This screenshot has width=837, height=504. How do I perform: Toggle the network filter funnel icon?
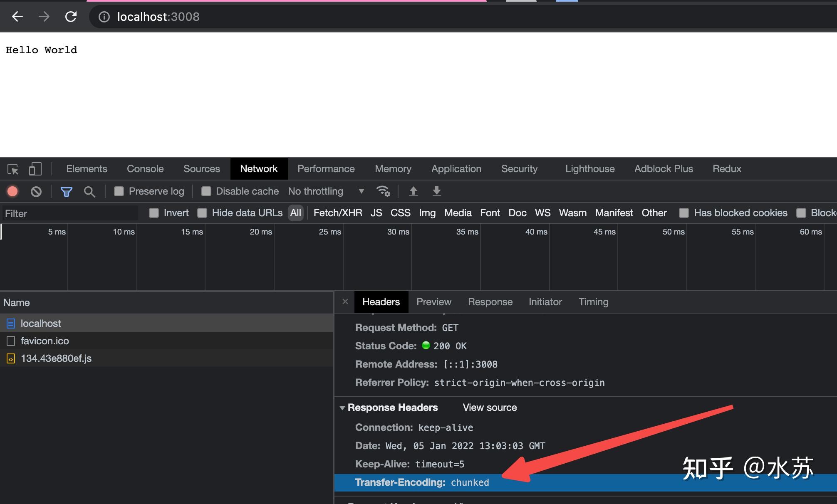(66, 191)
